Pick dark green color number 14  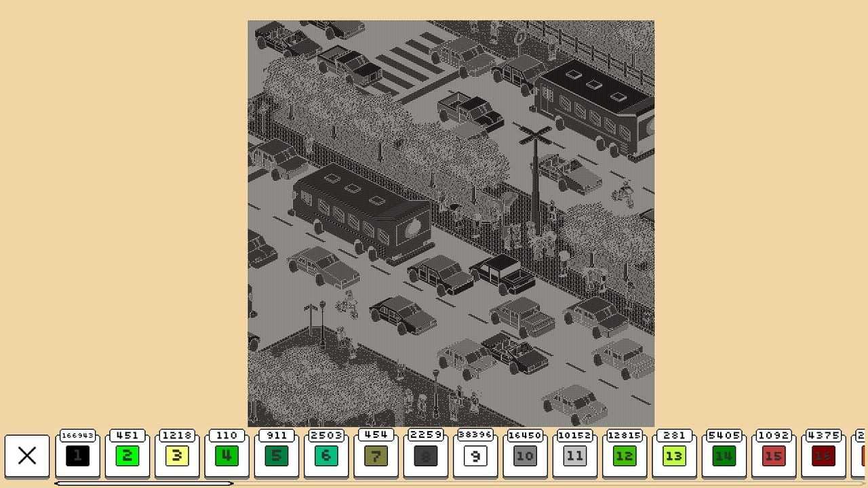pyautogui.click(x=724, y=456)
